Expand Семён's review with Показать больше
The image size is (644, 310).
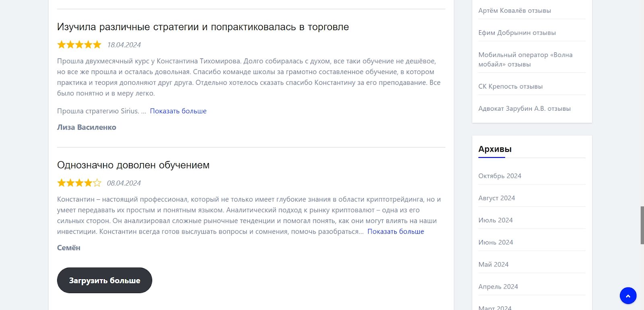(396, 231)
